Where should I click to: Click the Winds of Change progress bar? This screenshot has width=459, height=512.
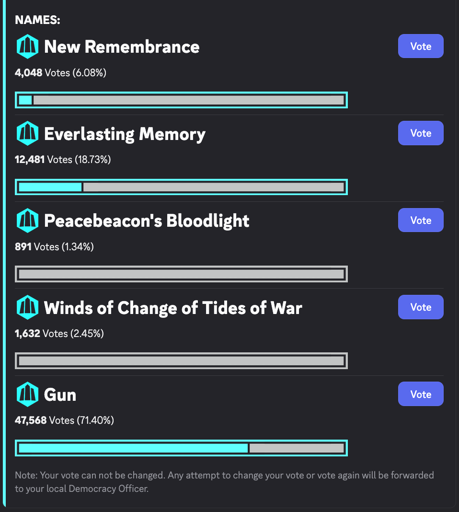pyautogui.click(x=181, y=361)
